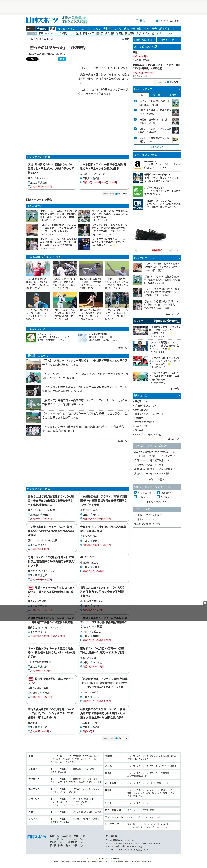Open ＭＬＢ in the main navigation
This screenshot has width=207, height=868.
pyautogui.click(x=61, y=29)
